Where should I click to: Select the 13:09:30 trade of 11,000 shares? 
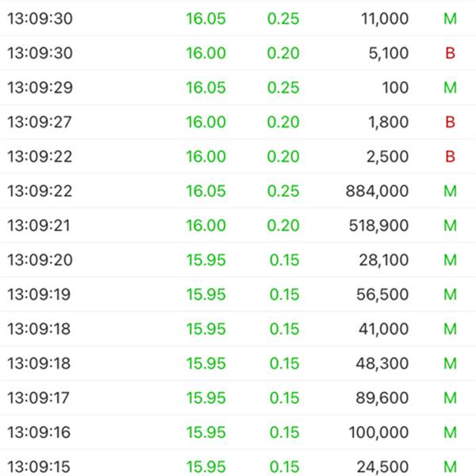click(x=238, y=18)
